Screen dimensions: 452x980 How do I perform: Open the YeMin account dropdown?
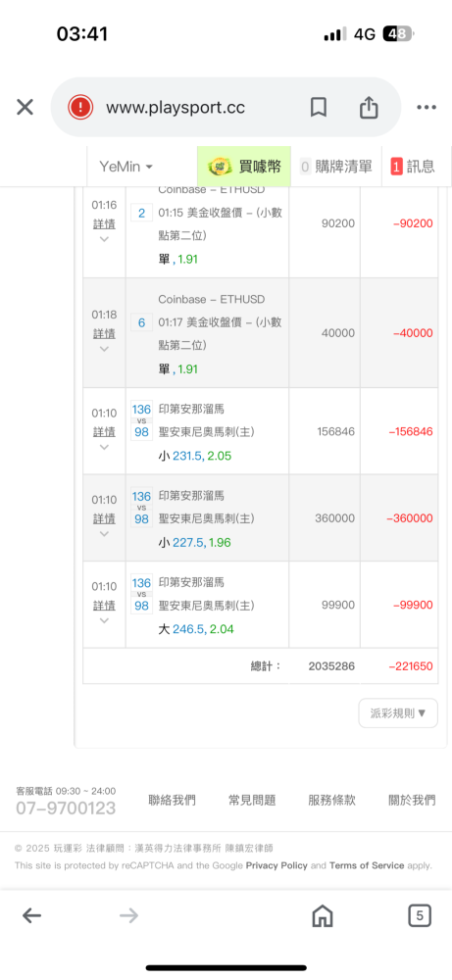tap(126, 167)
